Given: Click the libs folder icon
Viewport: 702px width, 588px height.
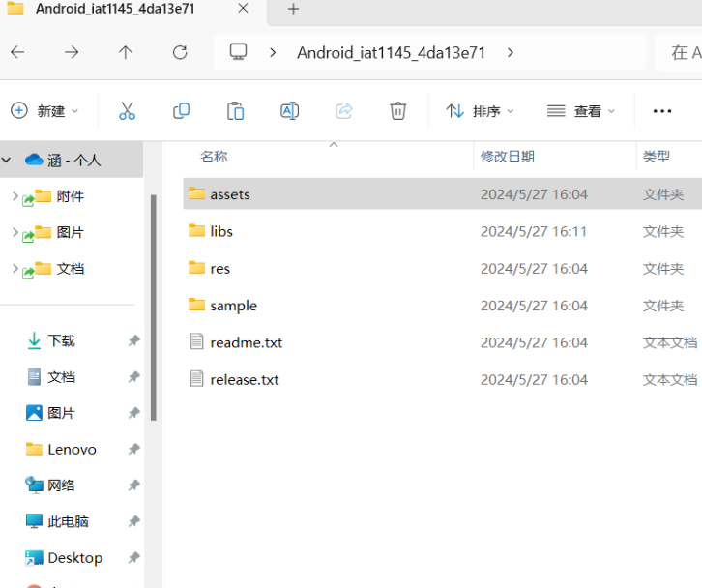Looking at the screenshot, I should [196, 230].
